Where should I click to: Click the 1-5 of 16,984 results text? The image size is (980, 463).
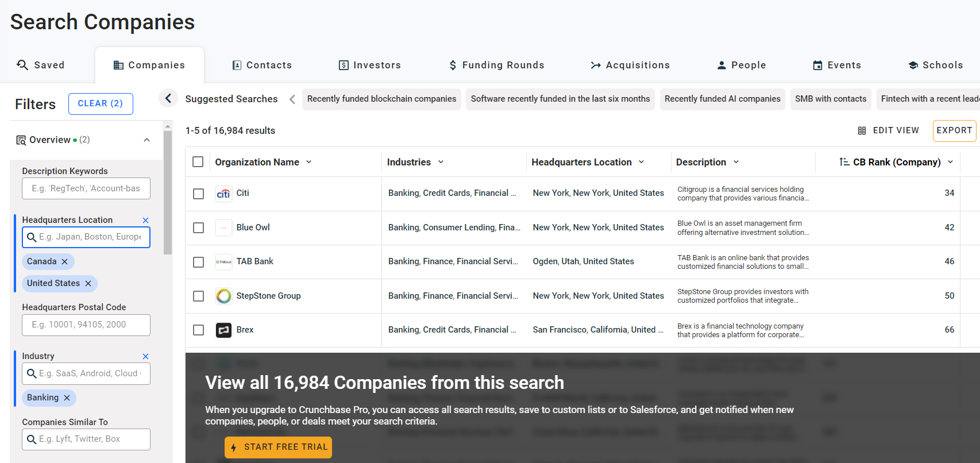(230, 130)
